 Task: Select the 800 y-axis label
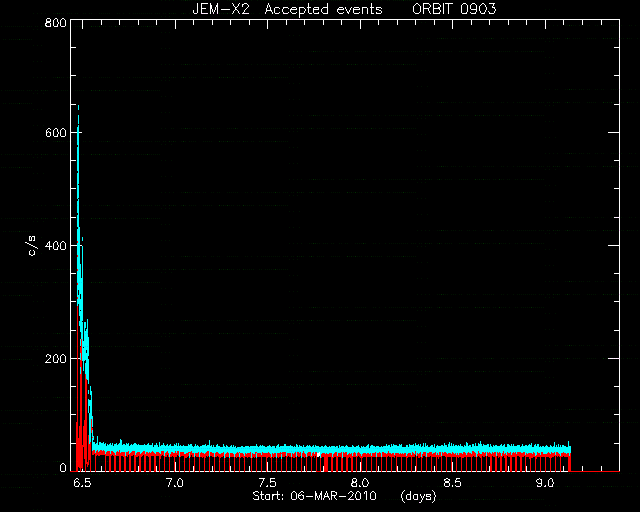tap(56, 22)
